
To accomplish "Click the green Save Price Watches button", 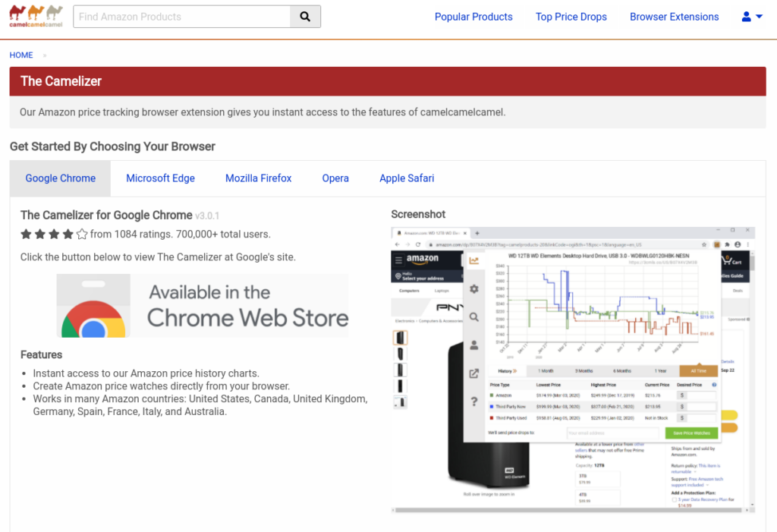I will coord(692,433).
